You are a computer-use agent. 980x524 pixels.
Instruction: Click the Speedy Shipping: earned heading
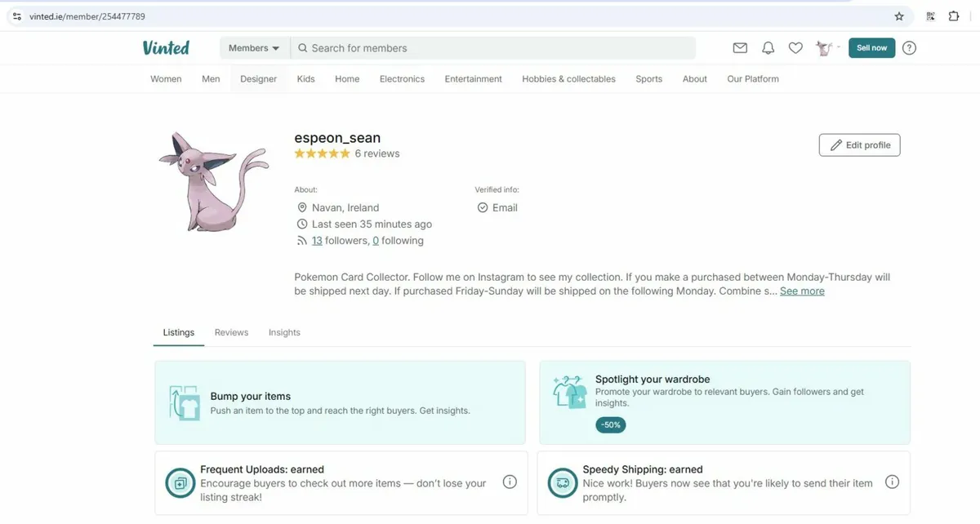[643, 470]
